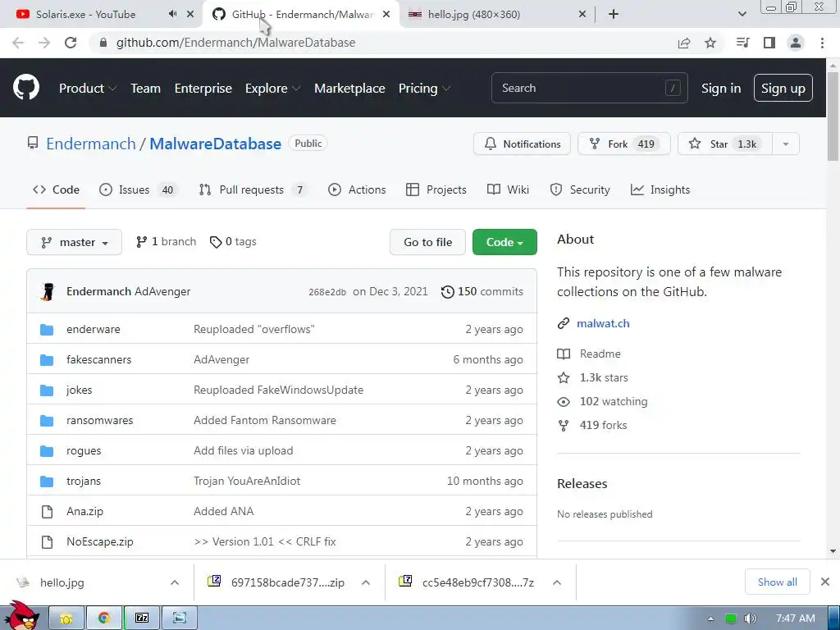840x630 pixels.
Task: Open the enderware folder icon
Action: click(47, 330)
